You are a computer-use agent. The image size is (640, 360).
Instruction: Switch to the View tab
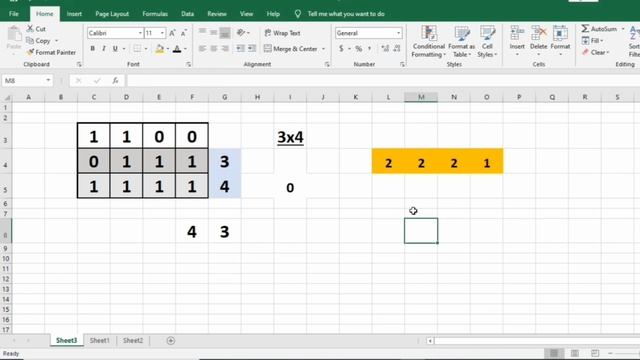tap(246, 14)
